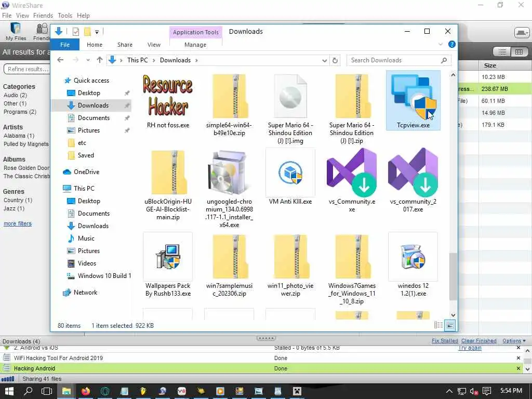Click the refresh button beside the address bar
532x399 pixels.
pos(335,60)
